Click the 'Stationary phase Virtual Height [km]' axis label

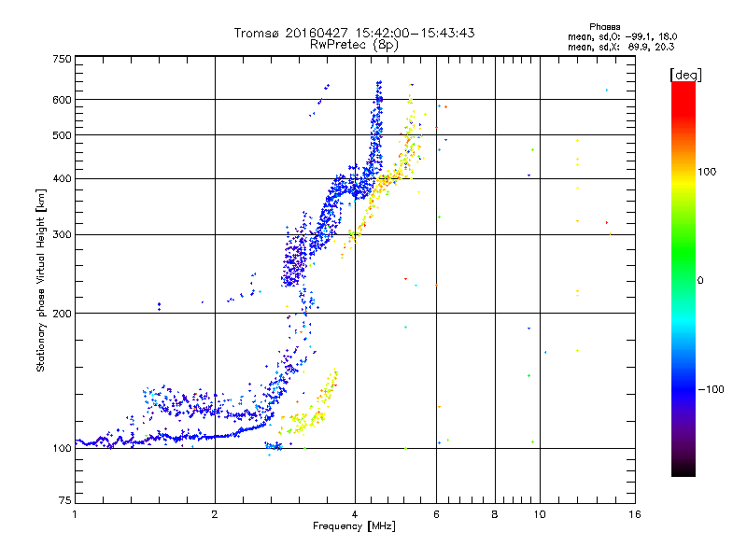pos(41,280)
